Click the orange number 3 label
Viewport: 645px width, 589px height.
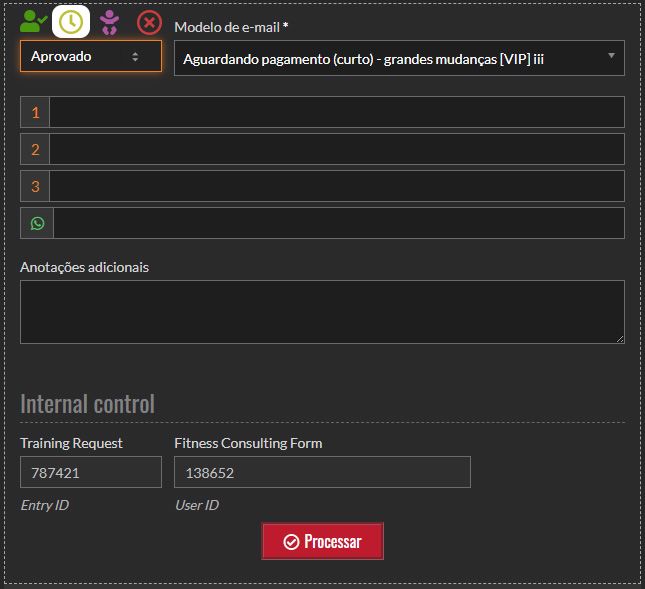click(35, 186)
